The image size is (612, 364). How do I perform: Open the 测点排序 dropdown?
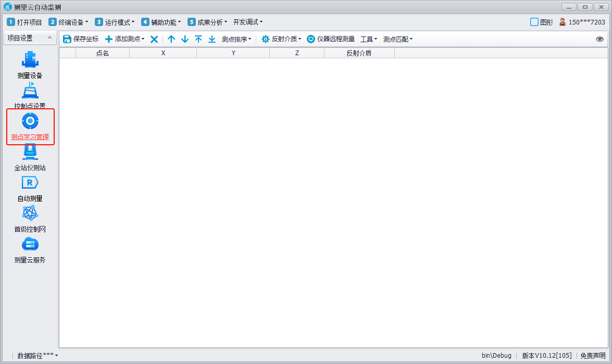[x=236, y=39]
